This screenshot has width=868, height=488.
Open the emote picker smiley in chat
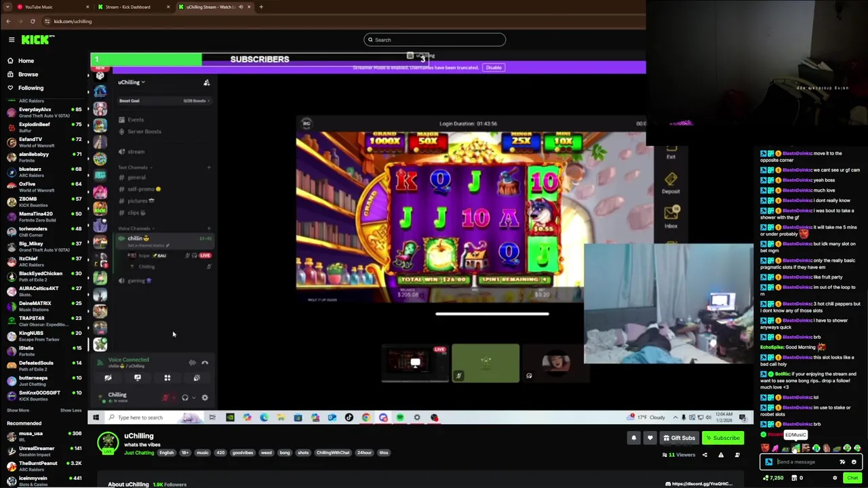(x=854, y=462)
